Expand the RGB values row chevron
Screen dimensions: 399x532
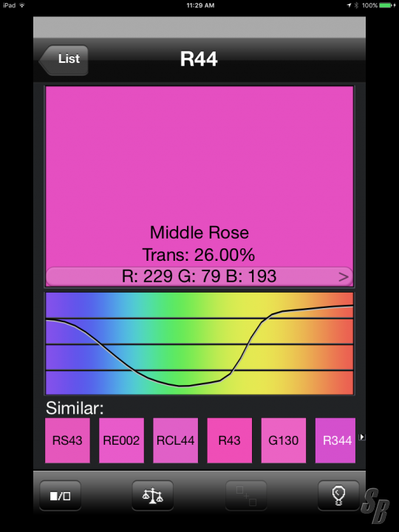[x=344, y=277]
